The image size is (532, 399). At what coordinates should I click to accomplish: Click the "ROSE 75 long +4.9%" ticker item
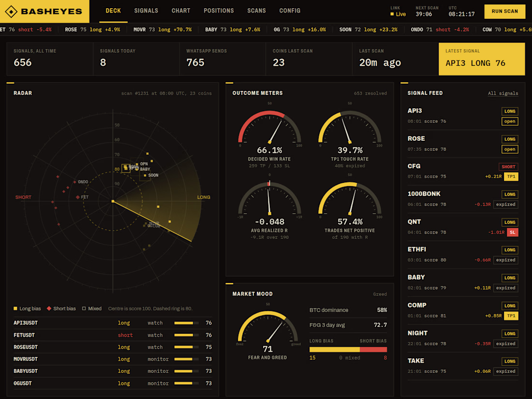[x=93, y=30]
